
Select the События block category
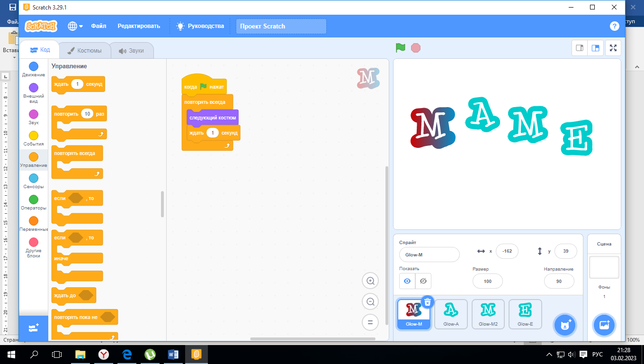[34, 138]
